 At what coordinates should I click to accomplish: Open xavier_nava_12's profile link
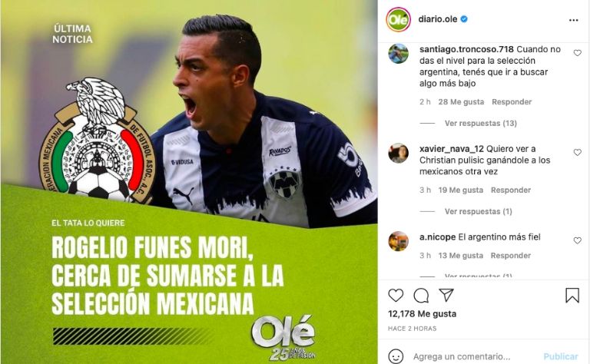click(452, 149)
